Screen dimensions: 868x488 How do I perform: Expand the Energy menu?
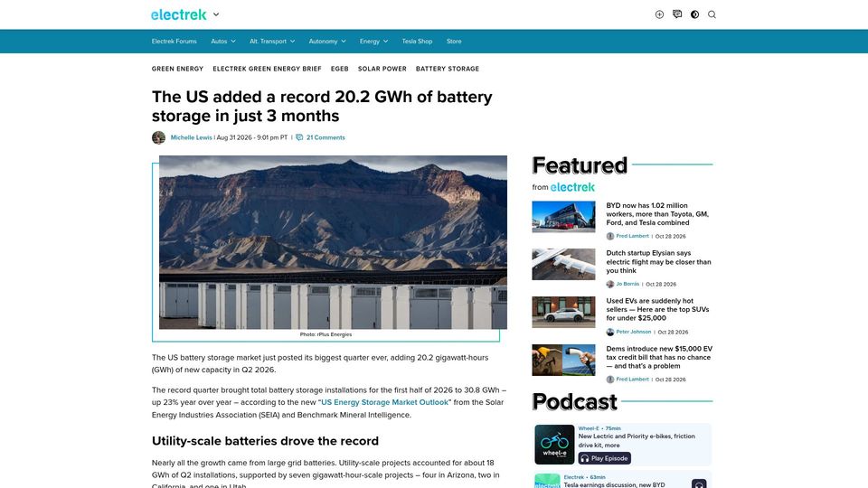click(373, 42)
